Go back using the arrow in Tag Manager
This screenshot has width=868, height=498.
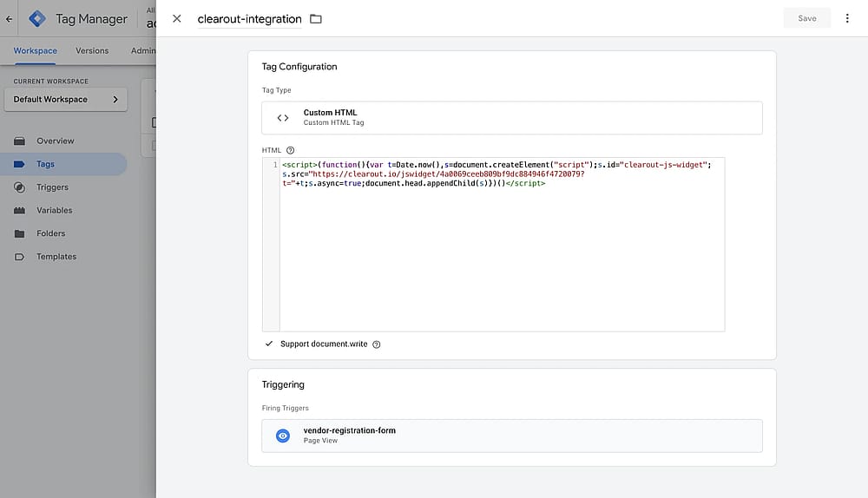[x=9, y=19]
